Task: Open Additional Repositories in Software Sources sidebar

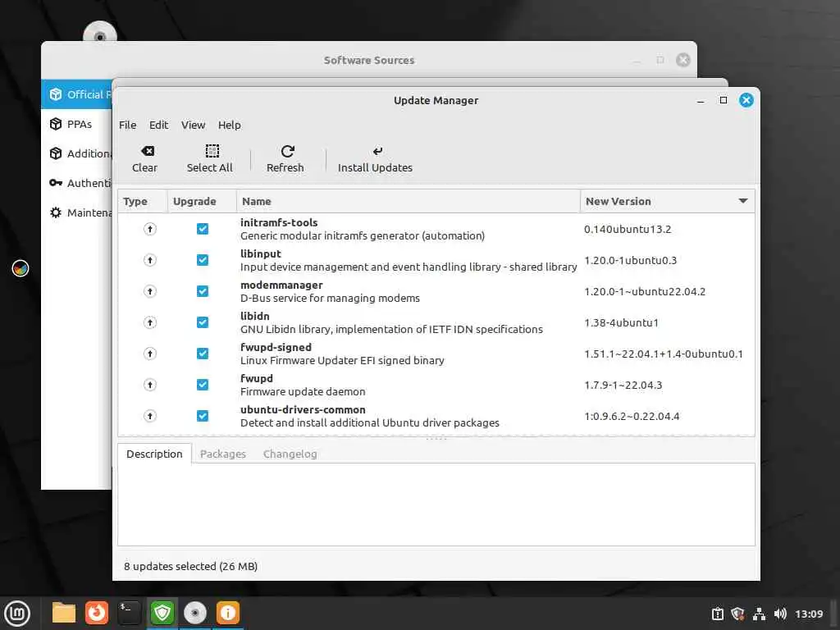Action: pyautogui.click(x=76, y=153)
